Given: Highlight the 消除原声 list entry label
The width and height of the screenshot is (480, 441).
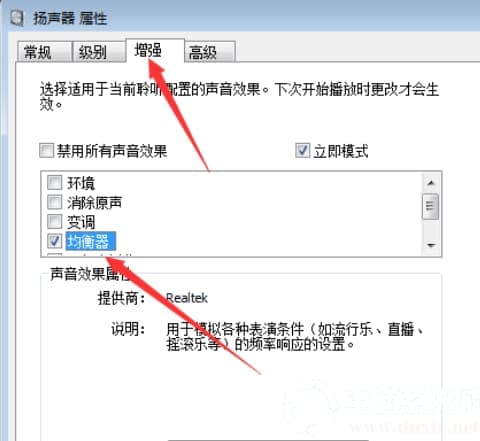Looking at the screenshot, I should click(x=95, y=202).
